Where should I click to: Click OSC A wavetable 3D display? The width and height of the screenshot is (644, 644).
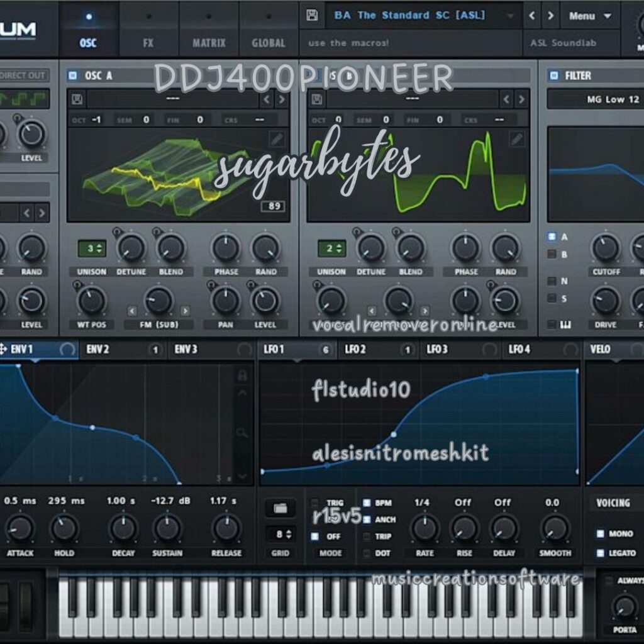[x=178, y=175]
